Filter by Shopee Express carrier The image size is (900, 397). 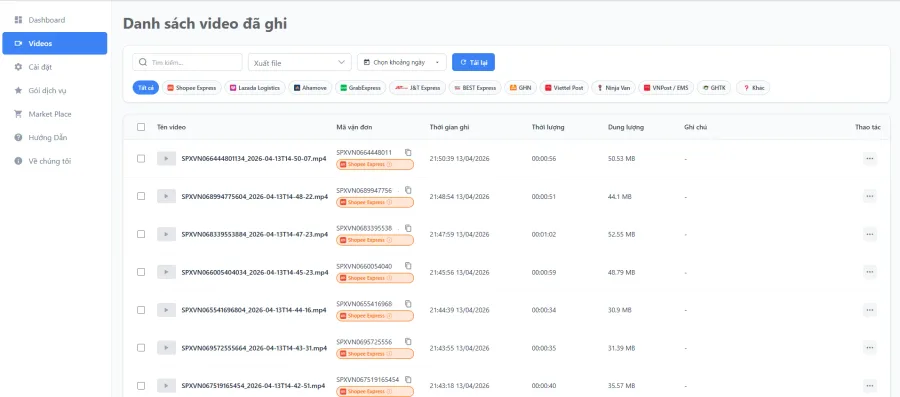(x=192, y=88)
